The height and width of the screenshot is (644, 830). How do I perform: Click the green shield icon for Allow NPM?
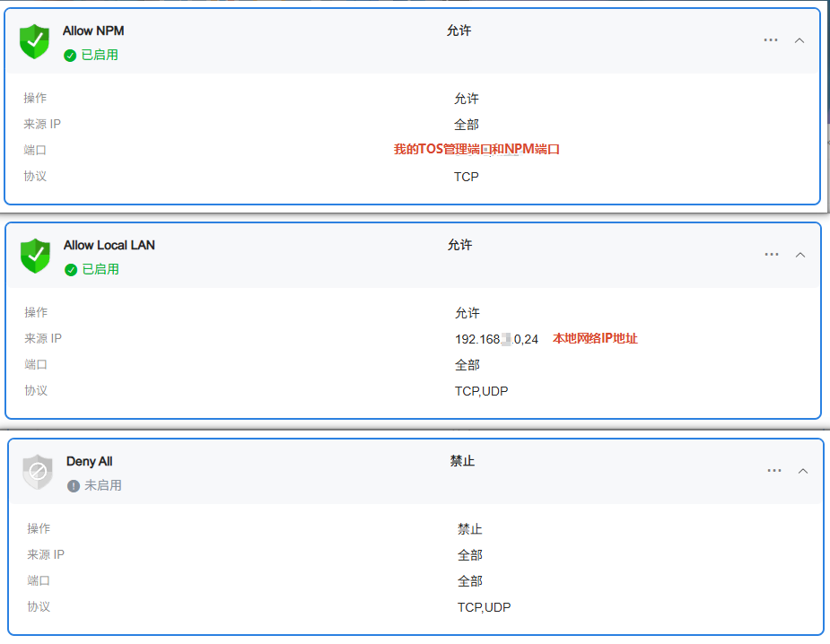click(34, 41)
